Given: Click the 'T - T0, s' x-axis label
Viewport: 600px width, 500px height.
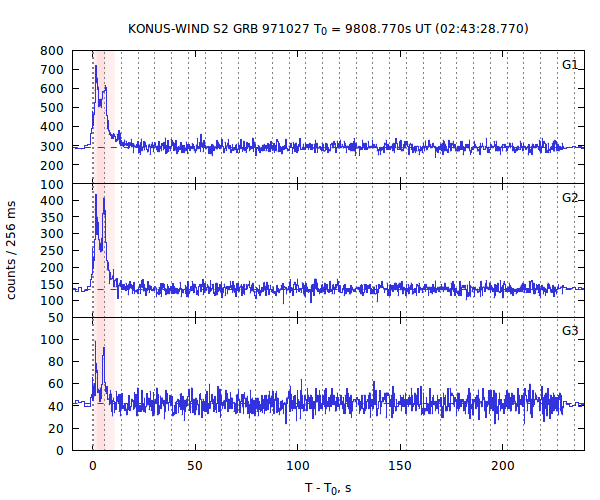Looking at the screenshot, I should point(328,489).
